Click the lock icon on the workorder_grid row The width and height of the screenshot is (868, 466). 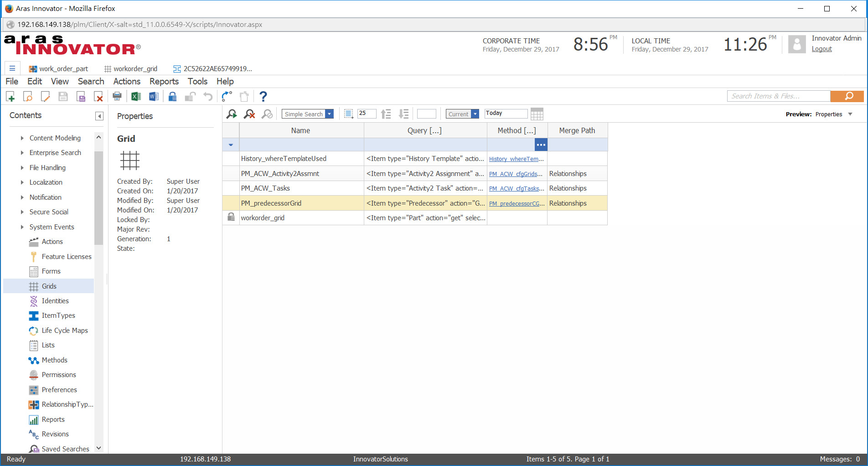pyautogui.click(x=231, y=217)
